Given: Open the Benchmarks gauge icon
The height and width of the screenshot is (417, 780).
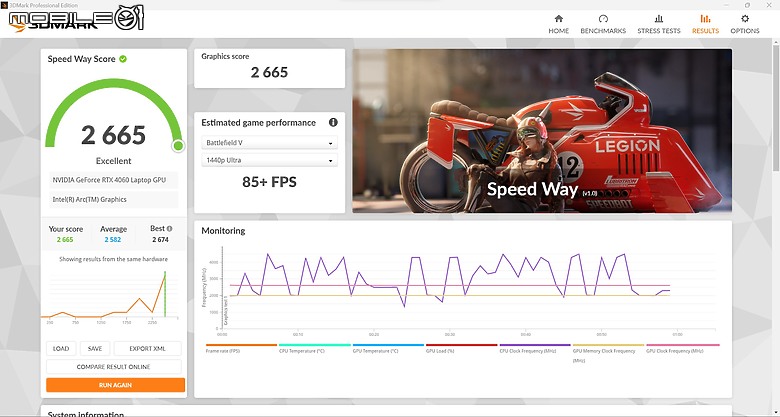Looking at the screenshot, I should point(603,19).
